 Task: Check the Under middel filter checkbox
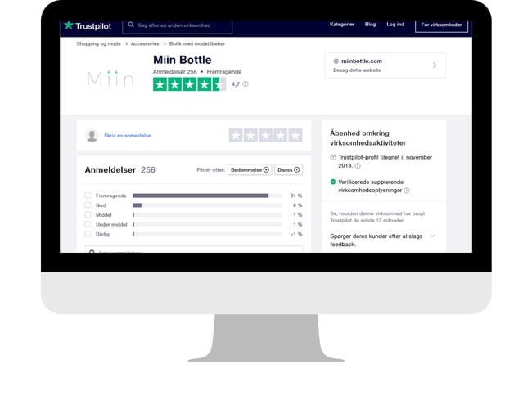(88, 224)
